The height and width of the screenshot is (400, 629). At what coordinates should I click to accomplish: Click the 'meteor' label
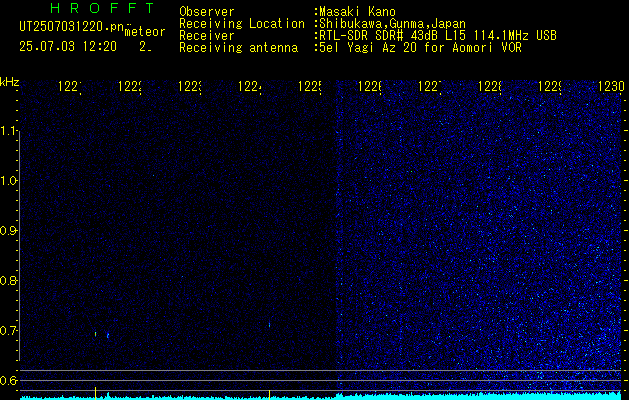(x=145, y=32)
